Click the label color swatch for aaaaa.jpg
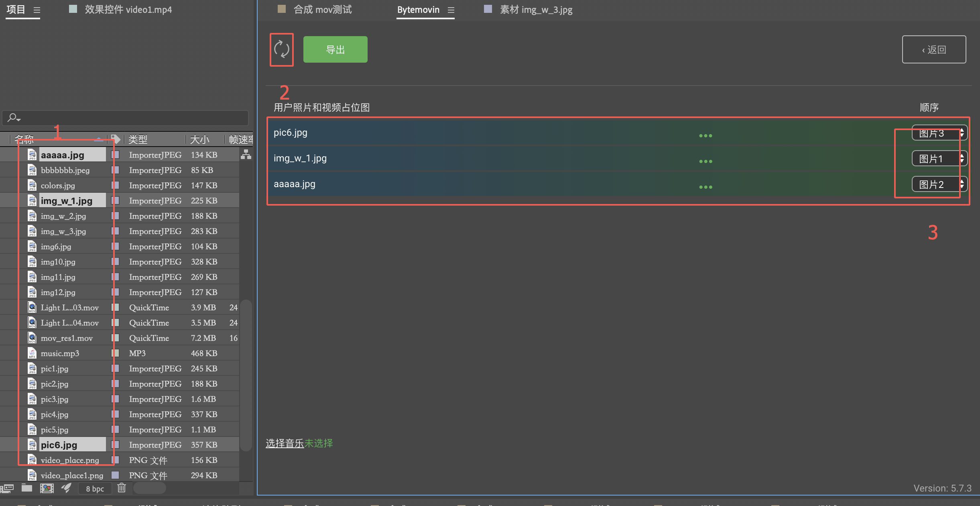This screenshot has width=980, height=506. (x=115, y=155)
